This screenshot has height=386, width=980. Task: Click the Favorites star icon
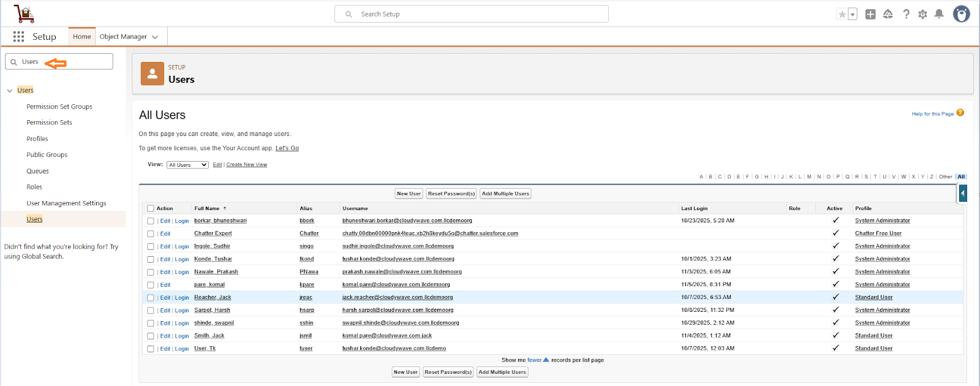842,14
